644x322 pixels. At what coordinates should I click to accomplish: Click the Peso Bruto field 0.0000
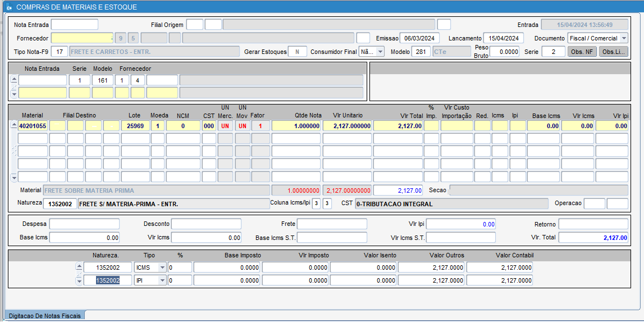pos(504,51)
